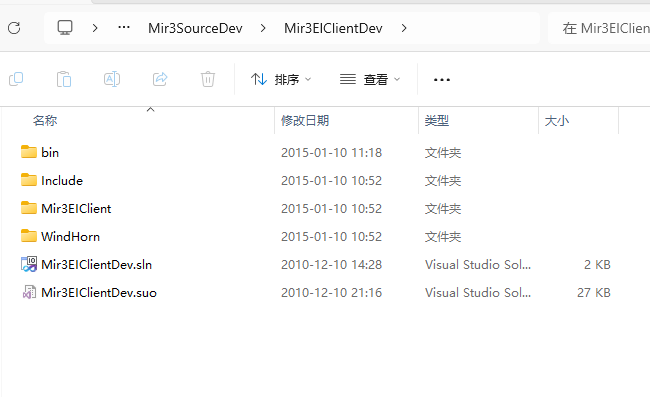Click the Mir3EIClientDev.sln solution file icon

29,264
